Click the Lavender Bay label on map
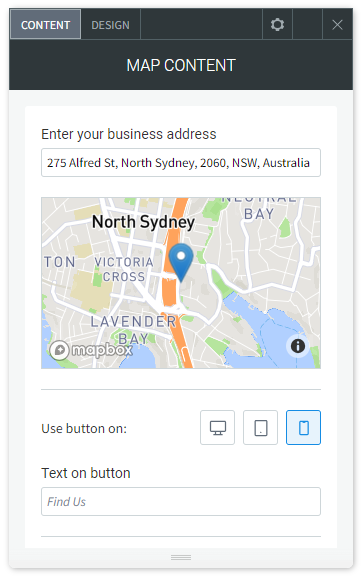 pos(134,330)
